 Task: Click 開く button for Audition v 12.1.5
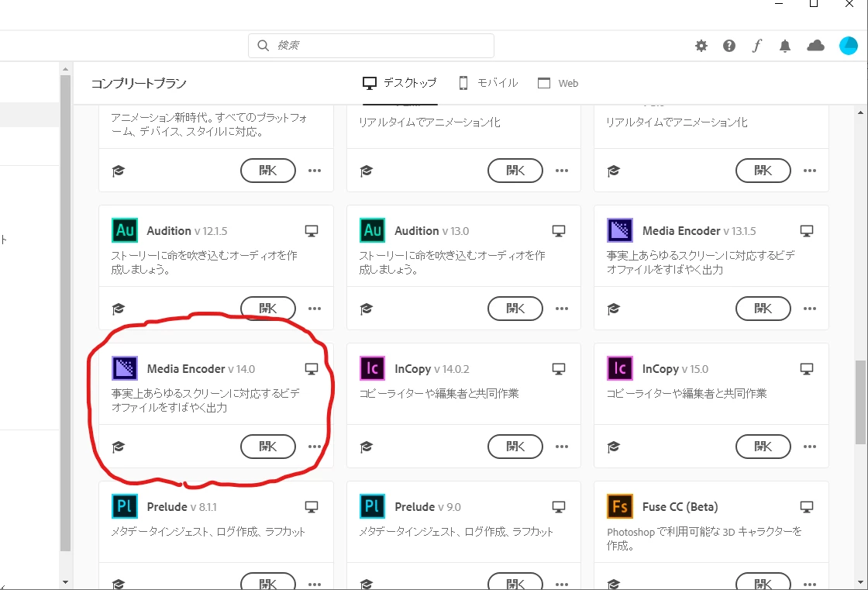click(268, 309)
